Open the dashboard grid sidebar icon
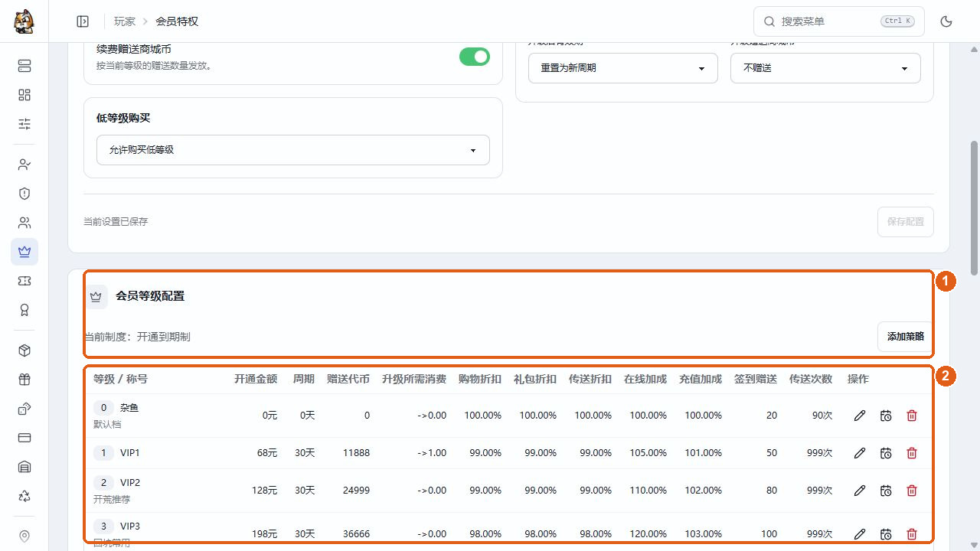 pos(24,95)
